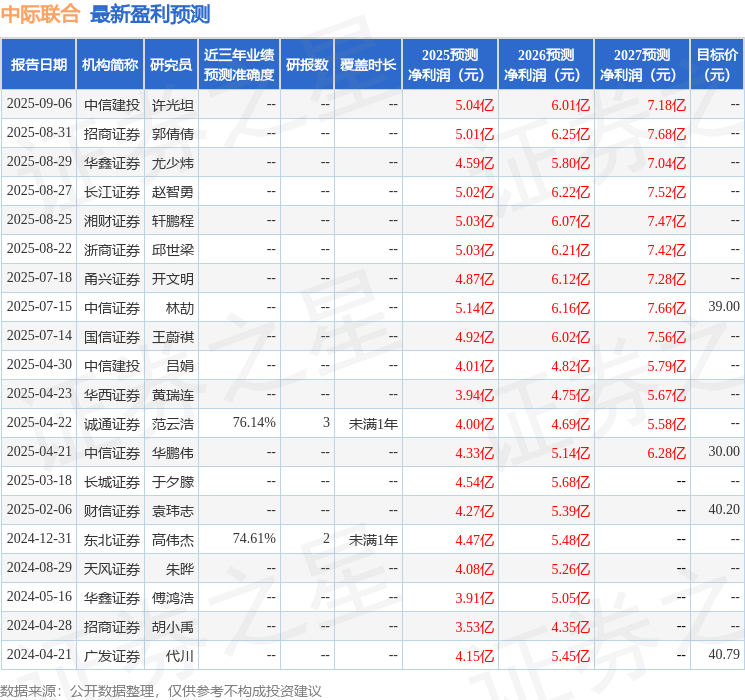Screen dimensions: 745x700
Task: Click institution 招商证券 dated 2025-08-31
Action: [x=112, y=134]
